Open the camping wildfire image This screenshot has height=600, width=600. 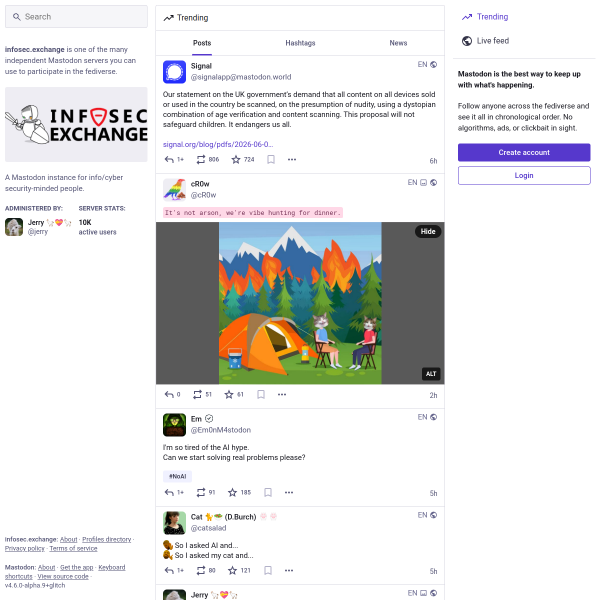[x=300, y=303]
